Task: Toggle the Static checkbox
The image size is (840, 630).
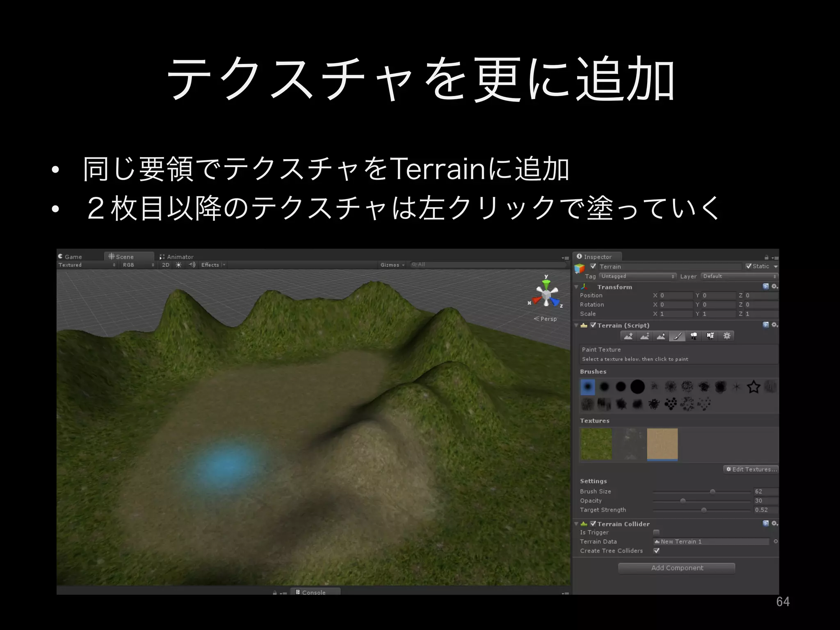Action: 749,266
